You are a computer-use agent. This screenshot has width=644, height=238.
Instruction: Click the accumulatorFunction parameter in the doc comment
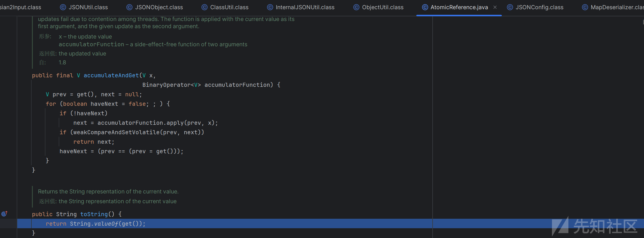click(91, 44)
